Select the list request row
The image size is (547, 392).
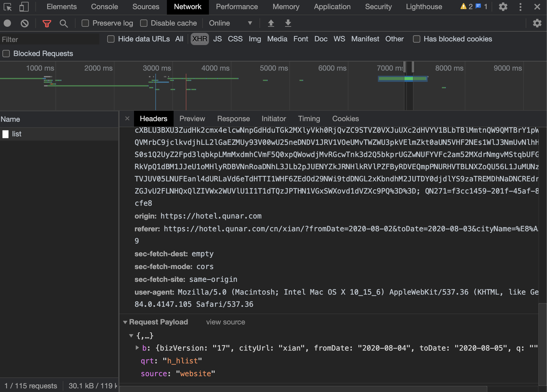pos(59,134)
